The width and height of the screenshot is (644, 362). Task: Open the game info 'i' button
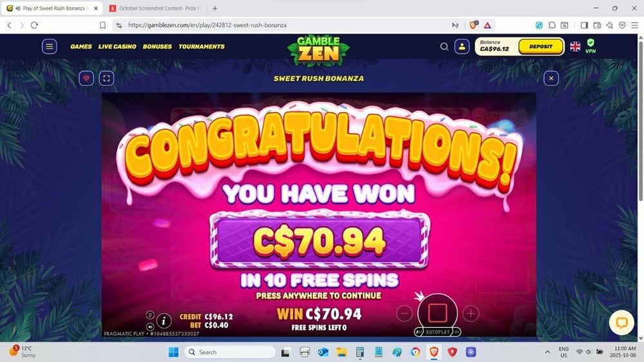click(x=164, y=321)
